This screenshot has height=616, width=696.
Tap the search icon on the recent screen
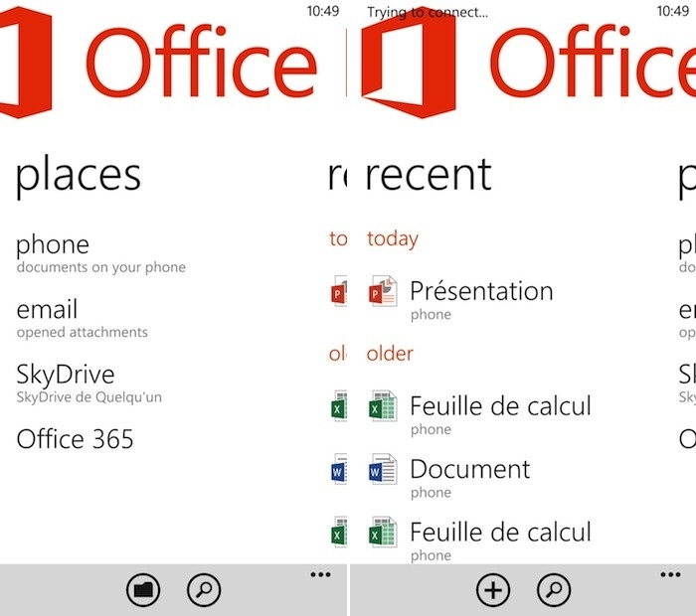click(x=554, y=590)
